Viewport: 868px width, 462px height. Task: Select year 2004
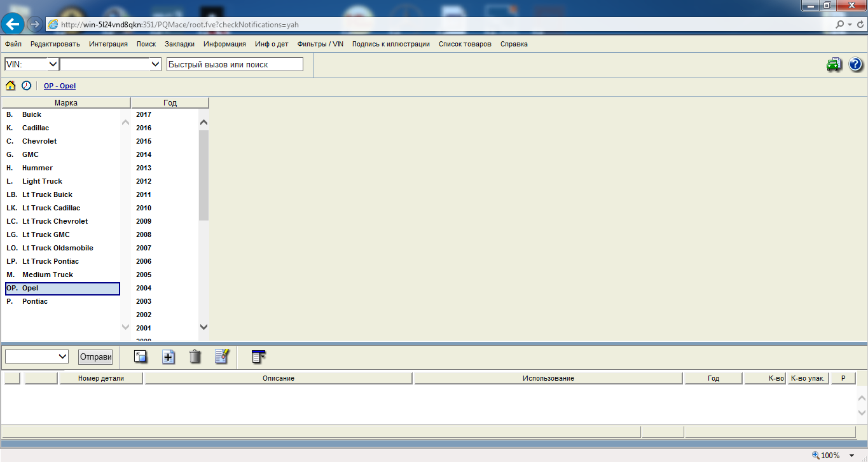point(144,288)
